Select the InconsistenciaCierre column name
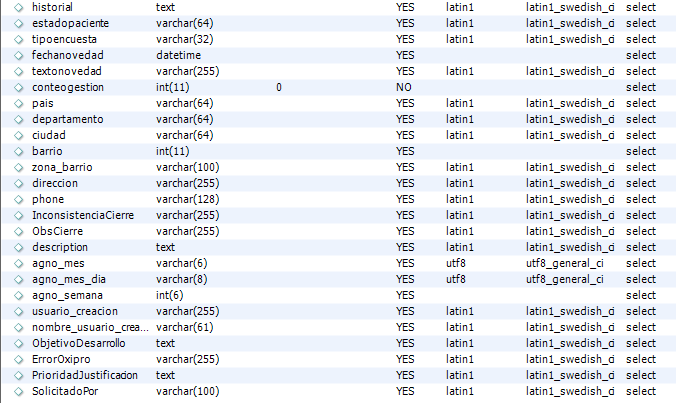 (x=83, y=215)
